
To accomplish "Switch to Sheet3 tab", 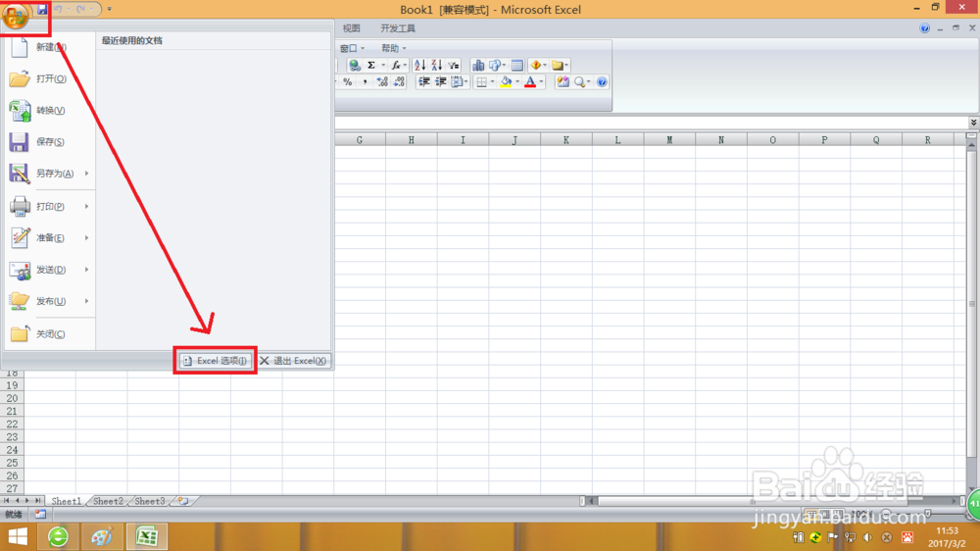I will pyautogui.click(x=150, y=501).
